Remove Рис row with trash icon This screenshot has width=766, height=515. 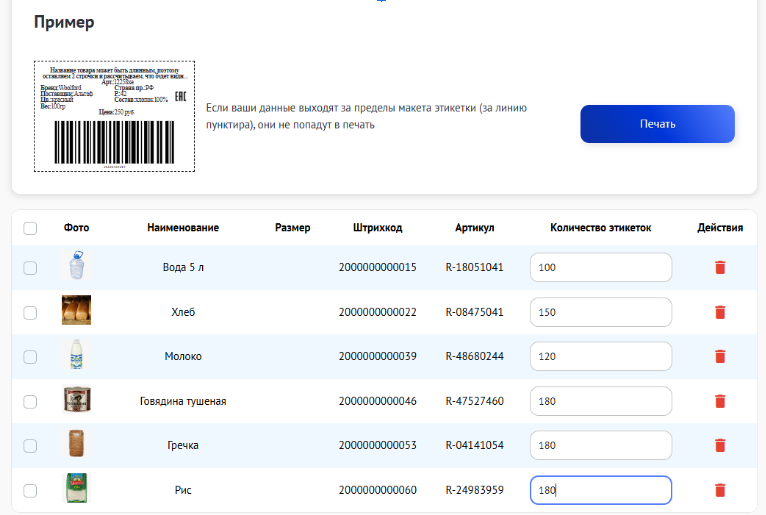[x=719, y=490]
